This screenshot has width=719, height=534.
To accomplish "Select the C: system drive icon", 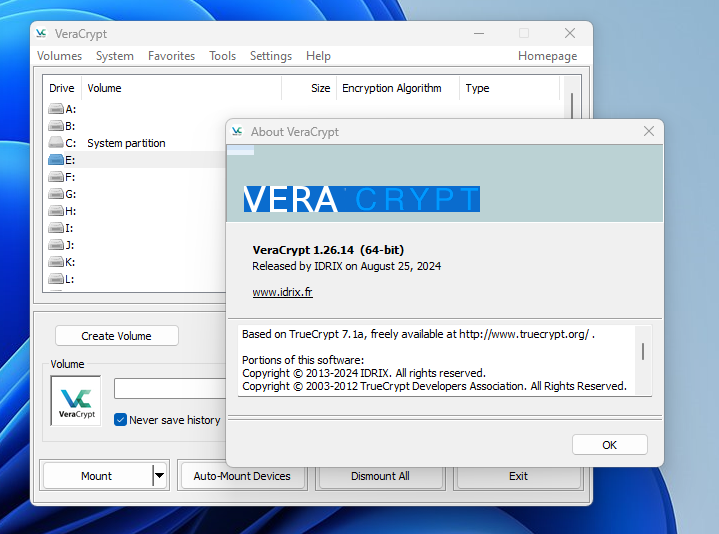I will click(56, 143).
